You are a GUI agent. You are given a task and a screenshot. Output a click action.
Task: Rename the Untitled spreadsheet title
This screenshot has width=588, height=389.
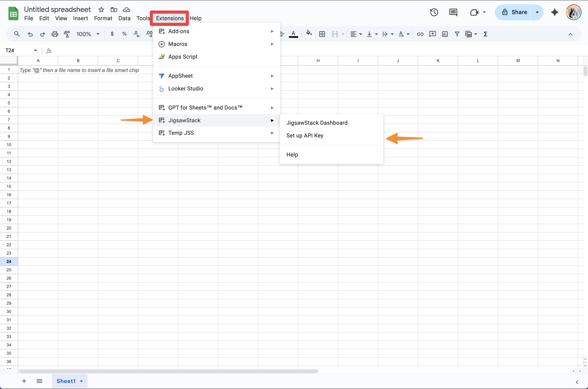[57, 9]
